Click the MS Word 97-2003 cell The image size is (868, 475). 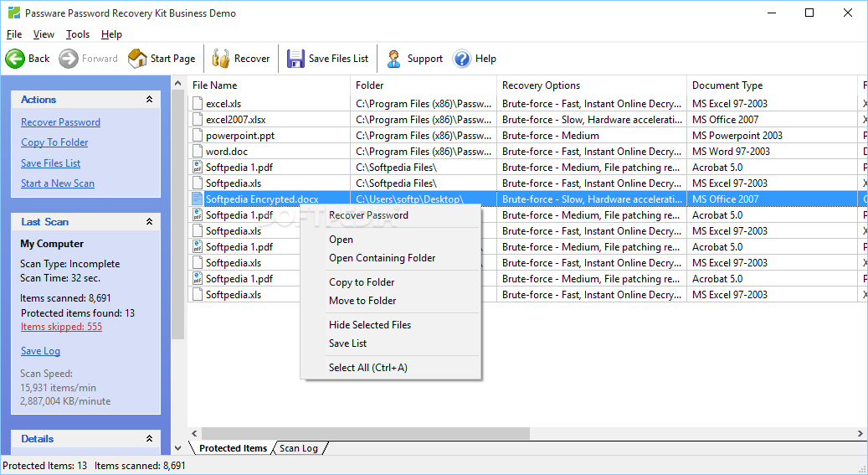pyautogui.click(x=773, y=152)
